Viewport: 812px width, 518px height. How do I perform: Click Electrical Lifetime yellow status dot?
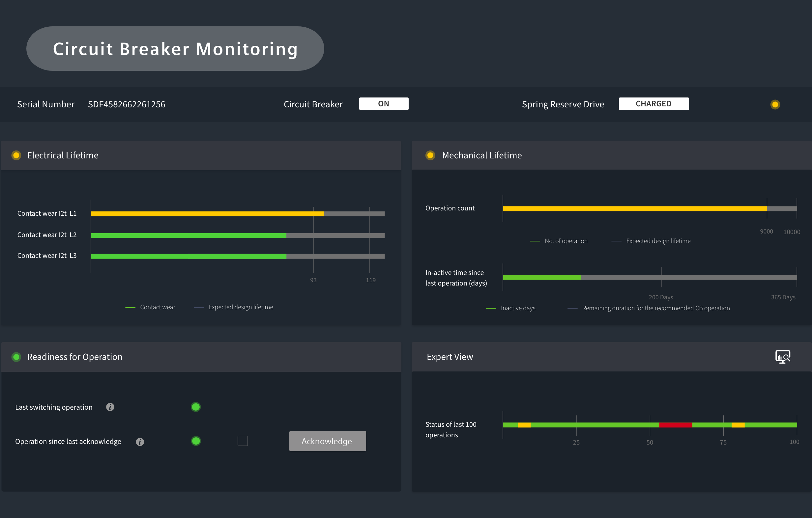16,155
